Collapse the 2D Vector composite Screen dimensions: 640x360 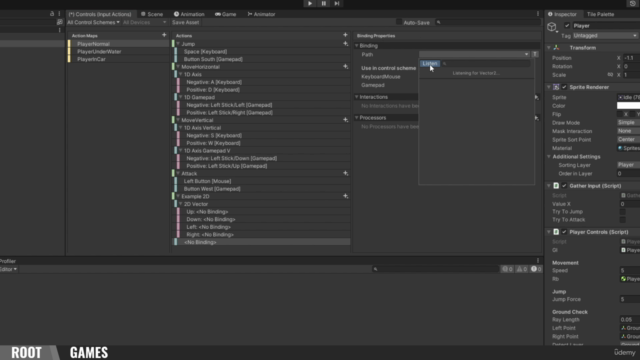pos(180,204)
